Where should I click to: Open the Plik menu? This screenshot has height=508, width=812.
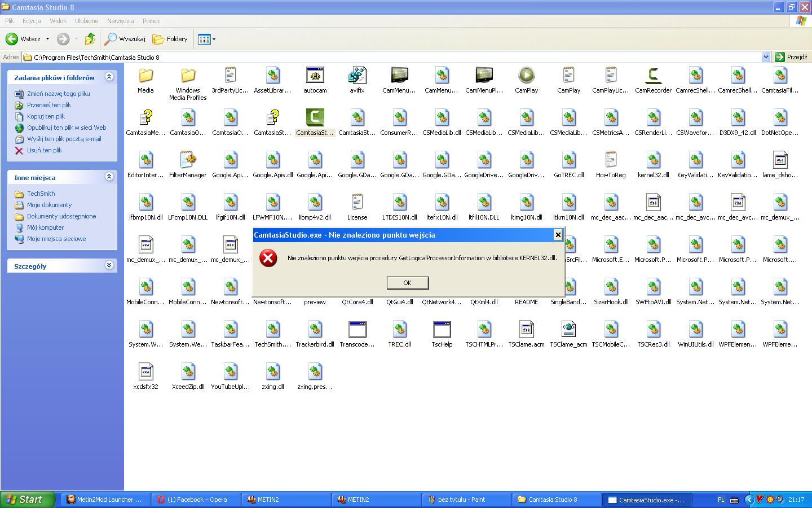pos(10,21)
